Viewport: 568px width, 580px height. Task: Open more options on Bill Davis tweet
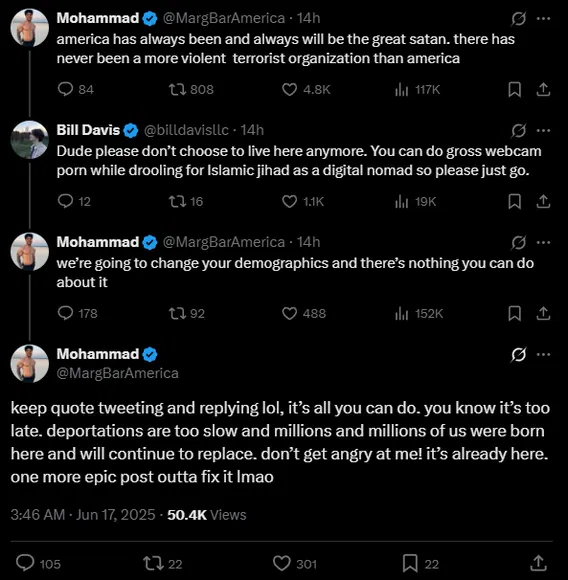pyautogui.click(x=543, y=130)
